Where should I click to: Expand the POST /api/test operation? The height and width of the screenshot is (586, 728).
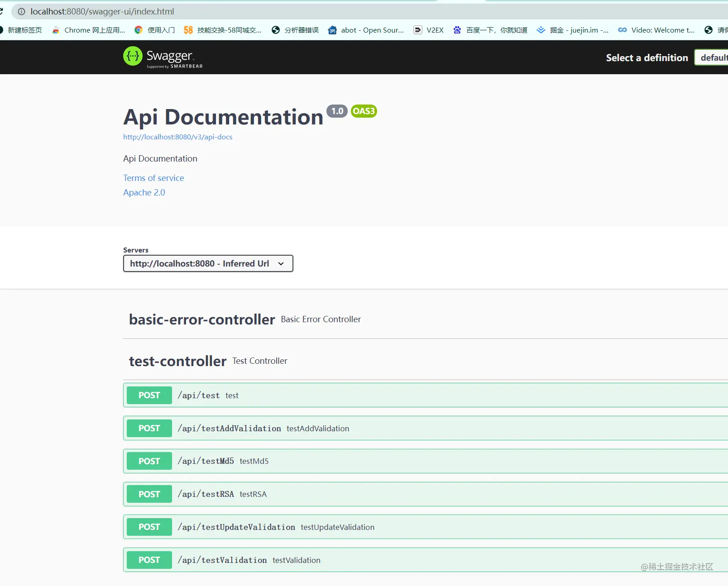pos(426,395)
